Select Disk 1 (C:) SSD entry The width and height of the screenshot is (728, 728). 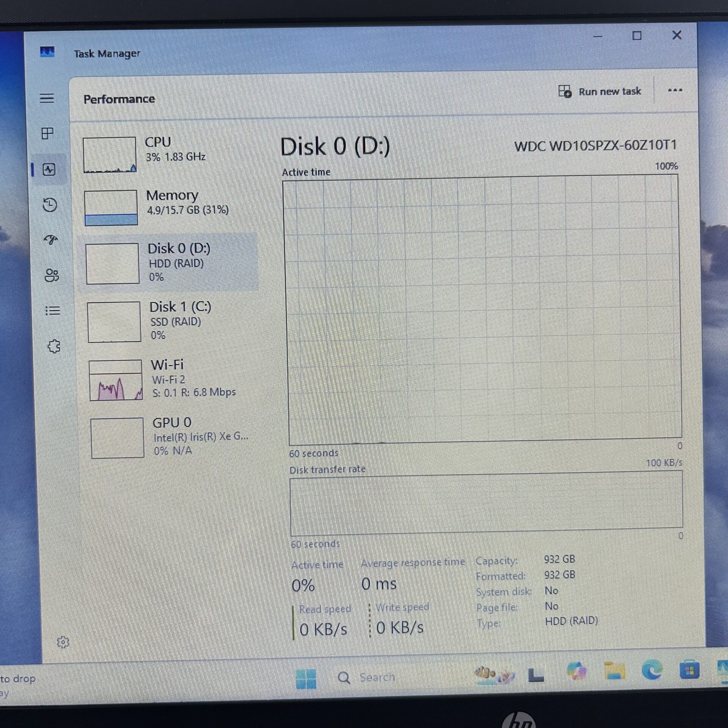171,322
